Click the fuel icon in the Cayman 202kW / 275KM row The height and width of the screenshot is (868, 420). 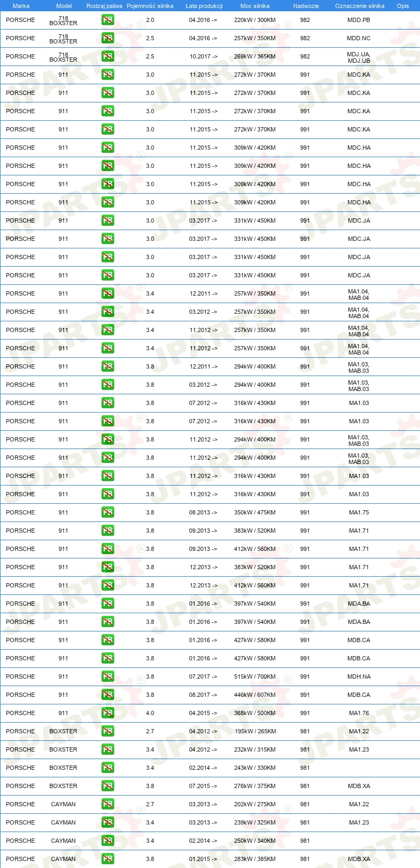point(108,804)
